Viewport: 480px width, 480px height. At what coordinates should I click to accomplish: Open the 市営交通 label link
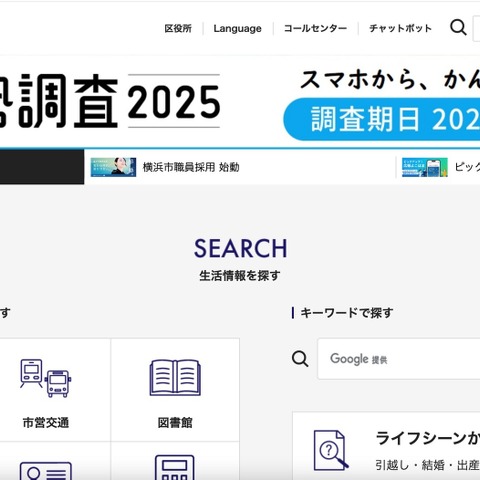pos(46,423)
